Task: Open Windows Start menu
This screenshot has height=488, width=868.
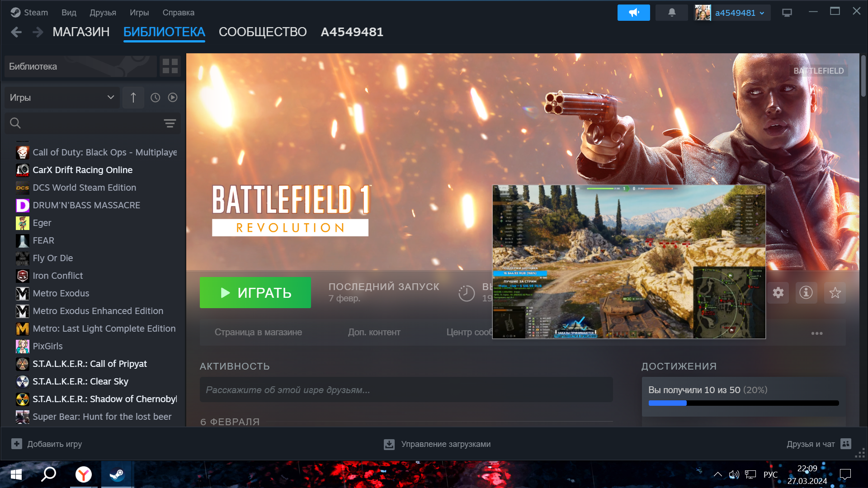Action: pos(16,474)
